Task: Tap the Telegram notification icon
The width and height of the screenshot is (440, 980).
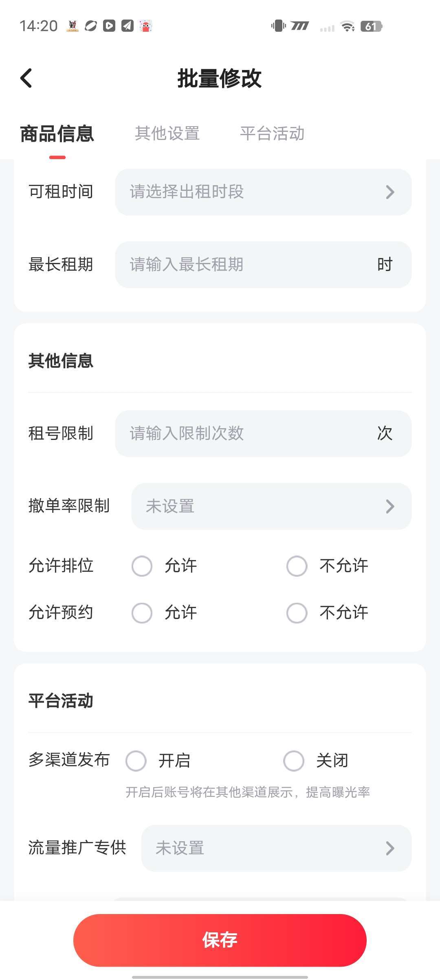Action: click(128, 26)
